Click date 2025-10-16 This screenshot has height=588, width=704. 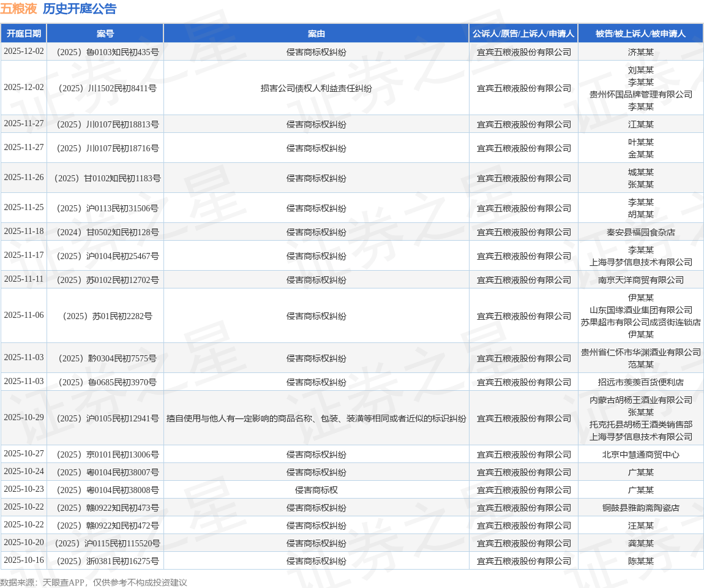[24, 560]
